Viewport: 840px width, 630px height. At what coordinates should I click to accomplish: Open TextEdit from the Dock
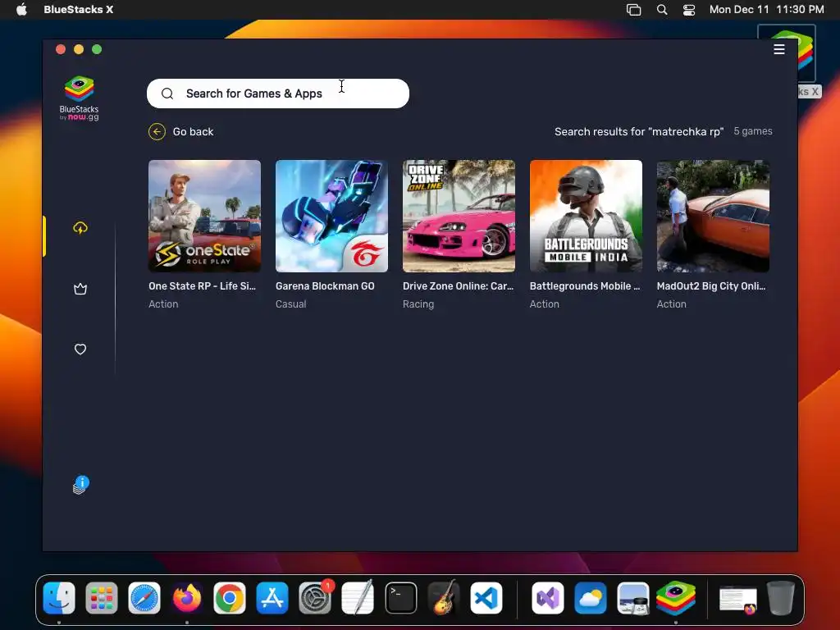click(358, 598)
